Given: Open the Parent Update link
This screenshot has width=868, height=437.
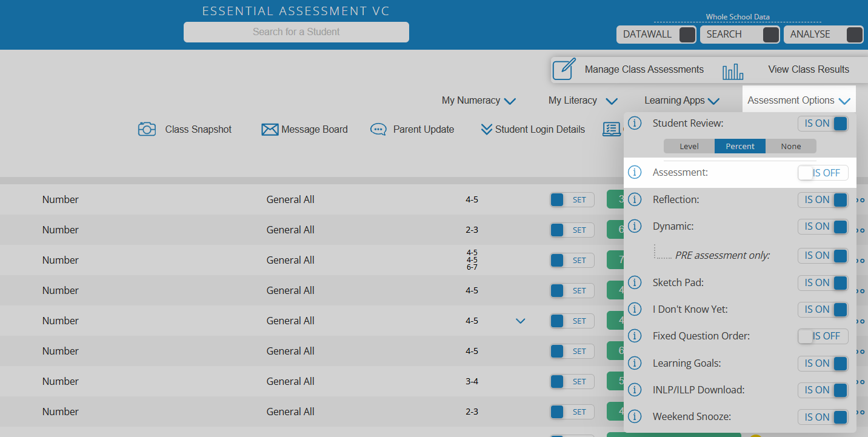Looking at the screenshot, I should click(x=424, y=130).
